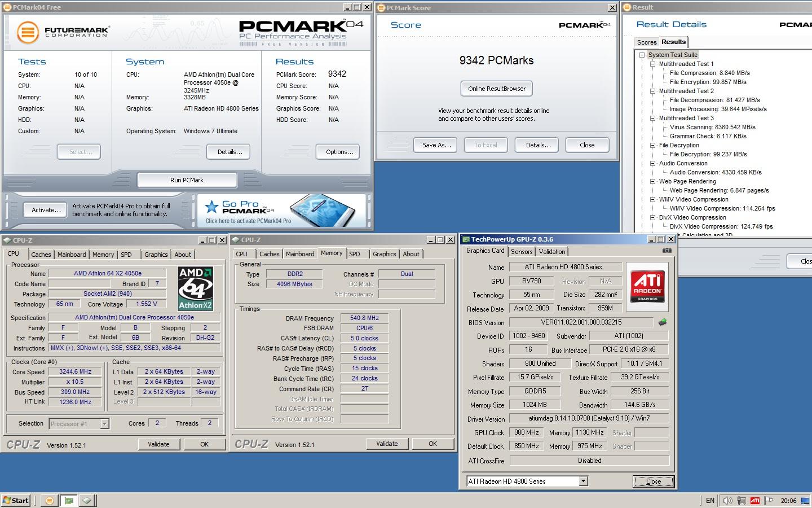Click the taskbar clock showing 20:06
The image size is (812, 508).
coord(788,500)
